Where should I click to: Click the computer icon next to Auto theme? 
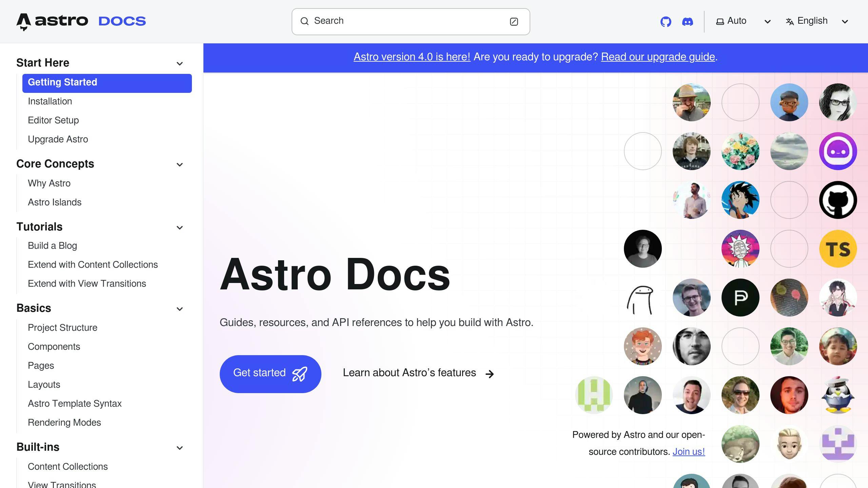coord(719,21)
